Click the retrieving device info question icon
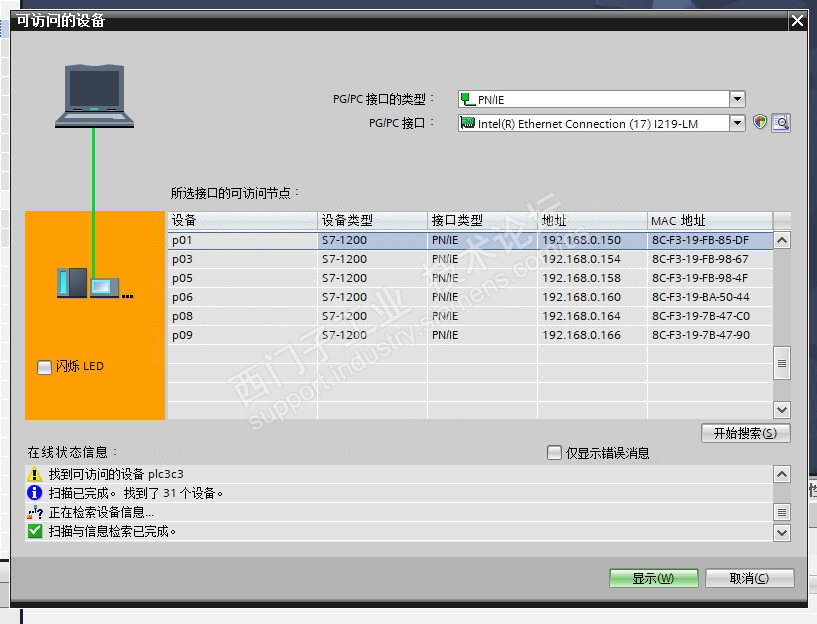Viewport: 817px width, 624px height. coord(34,512)
